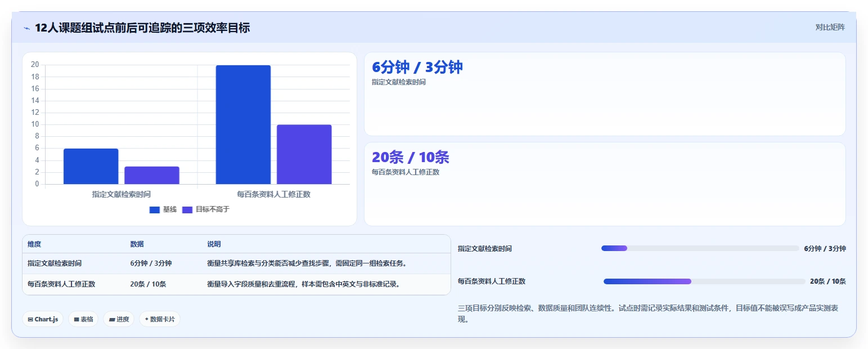Click the Chart.js tag chip
This screenshot has width=868, height=349.
[43, 319]
